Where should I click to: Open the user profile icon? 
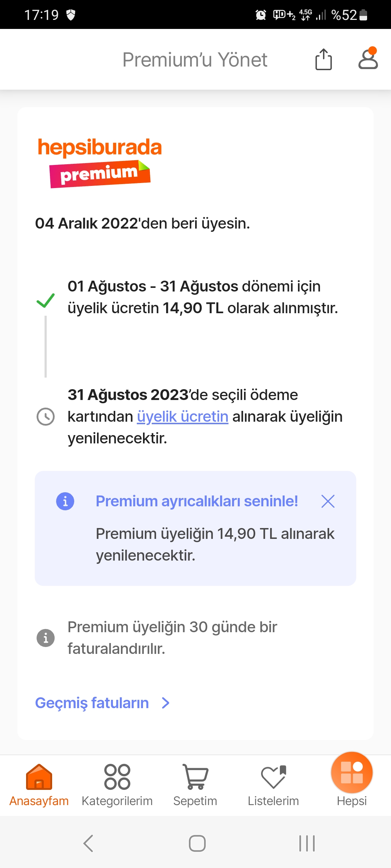[368, 58]
